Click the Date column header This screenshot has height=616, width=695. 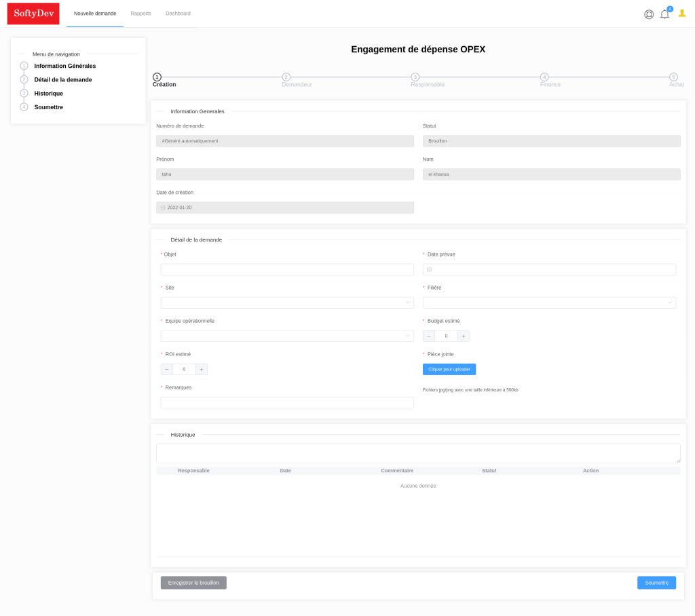pos(286,471)
